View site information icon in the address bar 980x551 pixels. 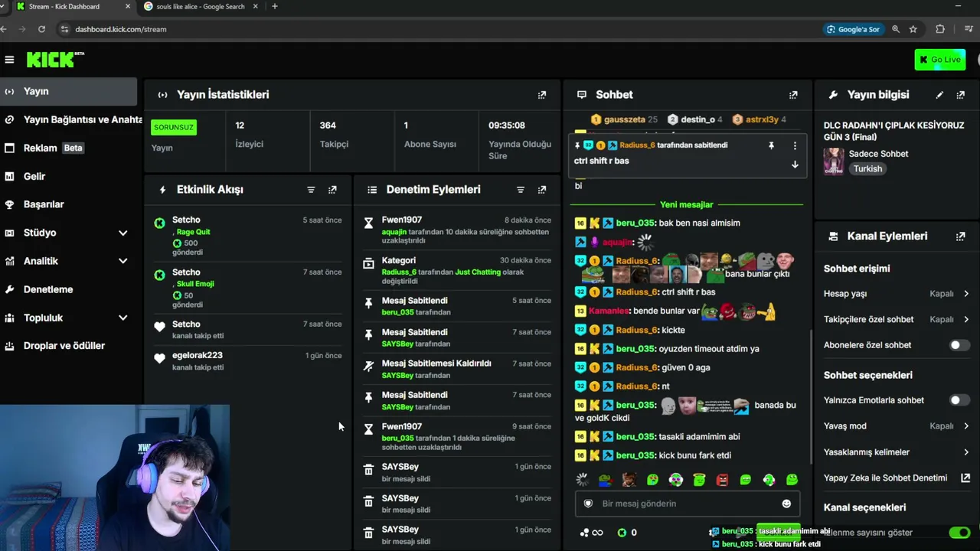tap(64, 29)
